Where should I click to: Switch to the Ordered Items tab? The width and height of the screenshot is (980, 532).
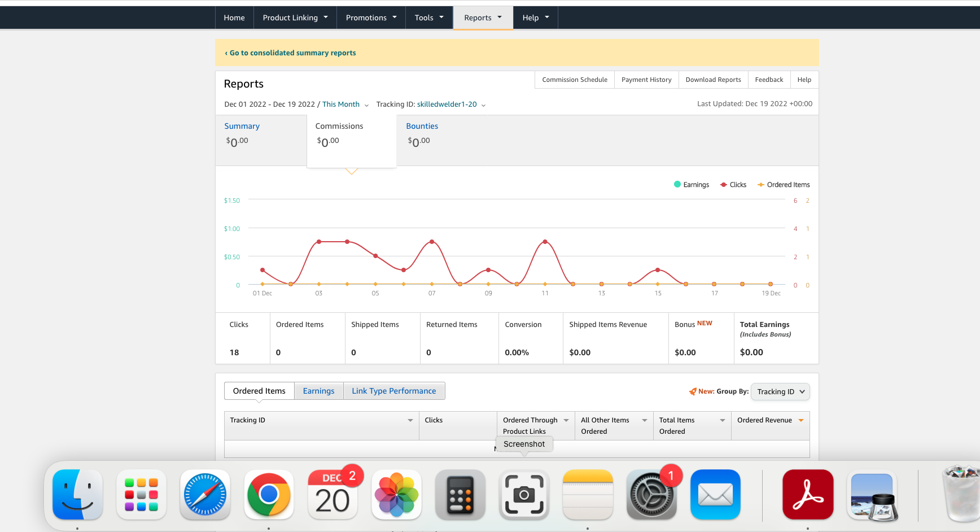click(259, 391)
